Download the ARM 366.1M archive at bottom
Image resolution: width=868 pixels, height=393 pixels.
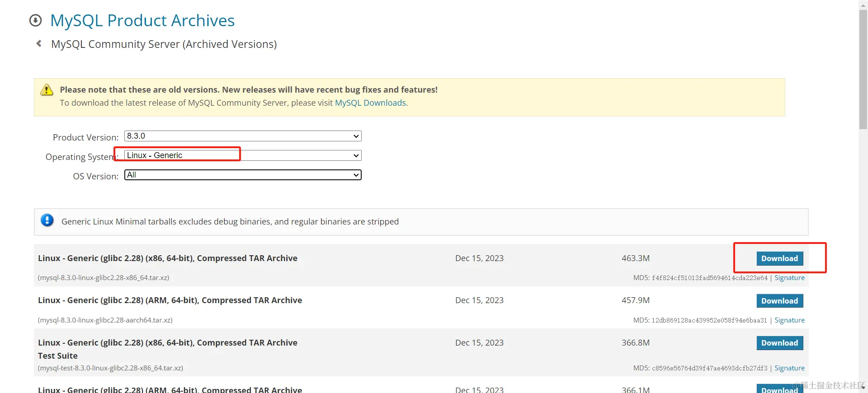pyautogui.click(x=780, y=389)
